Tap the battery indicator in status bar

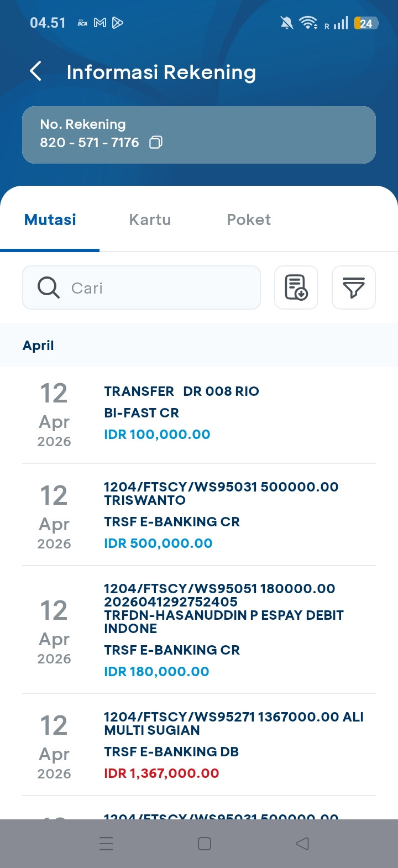[366, 23]
